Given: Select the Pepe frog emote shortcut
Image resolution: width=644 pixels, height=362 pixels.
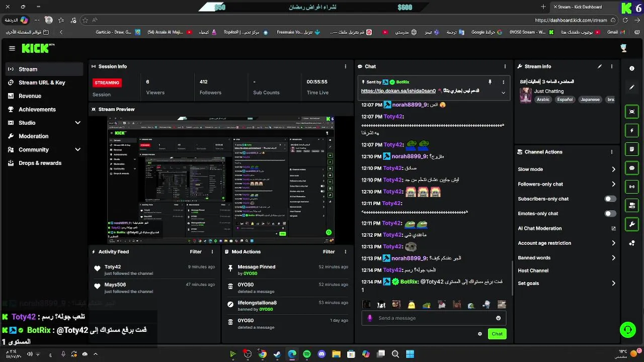Looking at the screenshot, I should 426,305.
